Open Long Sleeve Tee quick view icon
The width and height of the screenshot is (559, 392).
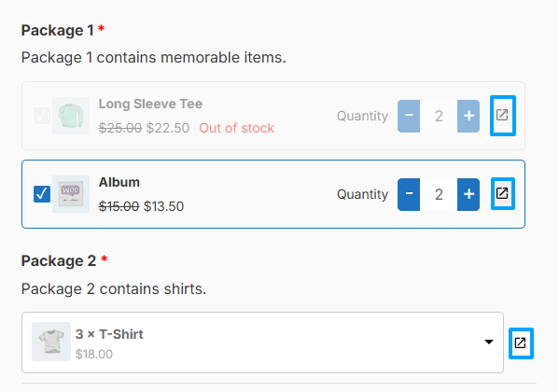pyautogui.click(x=503, y=116)
